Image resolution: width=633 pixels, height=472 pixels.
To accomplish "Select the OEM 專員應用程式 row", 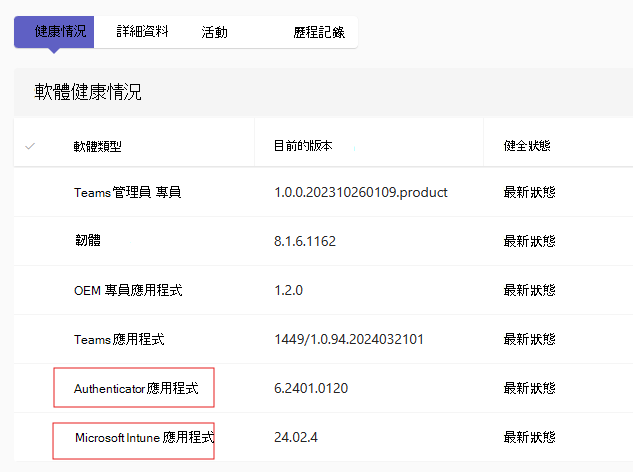I will coord(323,290).
